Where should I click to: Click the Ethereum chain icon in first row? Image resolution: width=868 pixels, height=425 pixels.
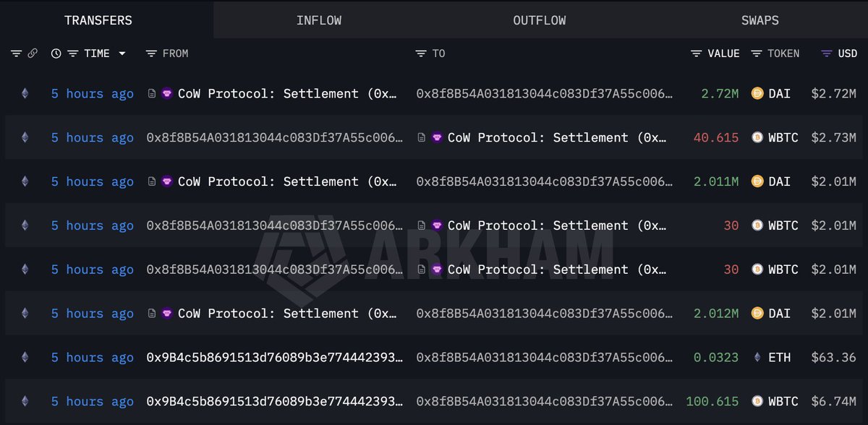pyautogui.click(x=25, y=93)
